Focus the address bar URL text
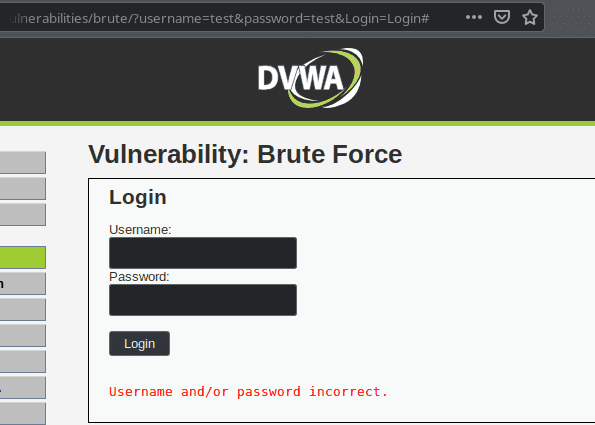The height and width of the screenshot is (425, 595). 219,18
